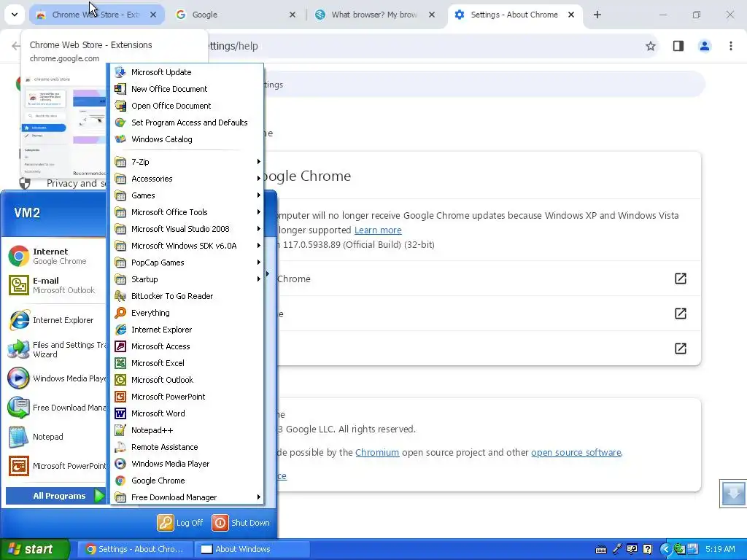Launch Files and Settings Transfer Wizard
747x560 pixels.
click(x=55, y=349)
